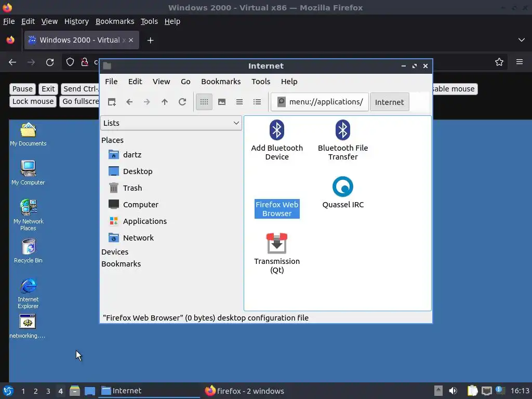Open Bluetooth File Transfer launcher
This screenshot has width=532, height=399.
pyautogui.click(x=343, y=140)
